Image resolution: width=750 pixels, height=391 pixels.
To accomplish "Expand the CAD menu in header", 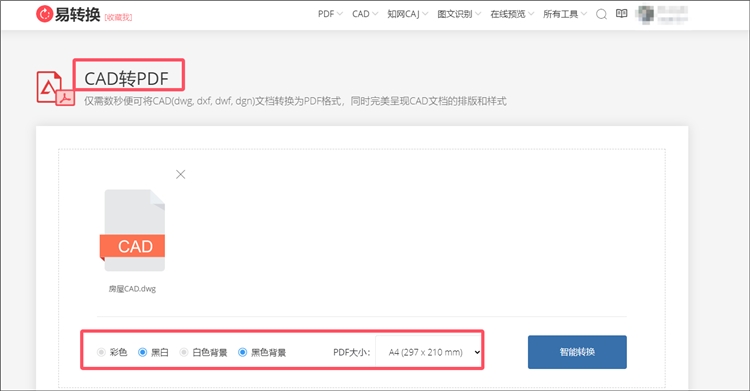I will tap(365, 14).
